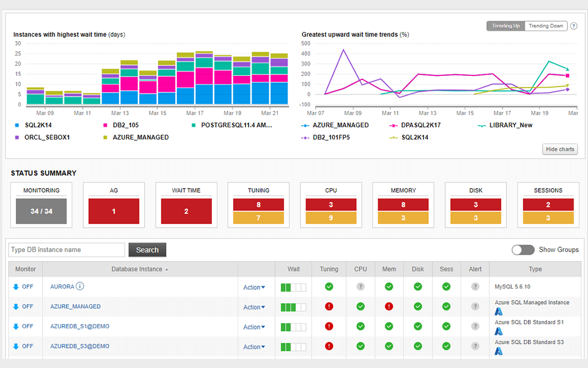Click the help question mark icon
The image size is (588, 368).
click(574, 25)
